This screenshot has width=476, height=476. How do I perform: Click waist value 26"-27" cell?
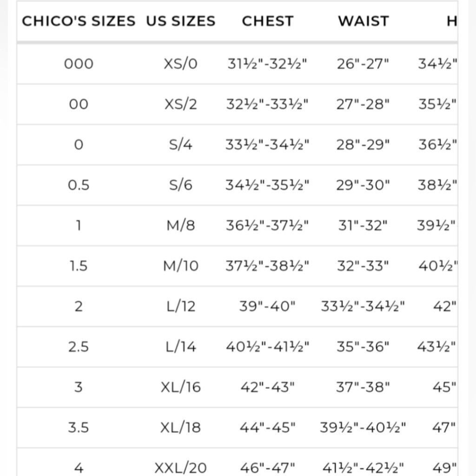(363, 64)
